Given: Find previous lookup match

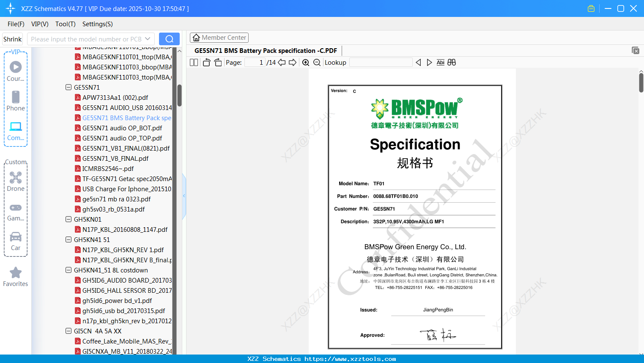Looking at the screenshot, I should [418, 63].
